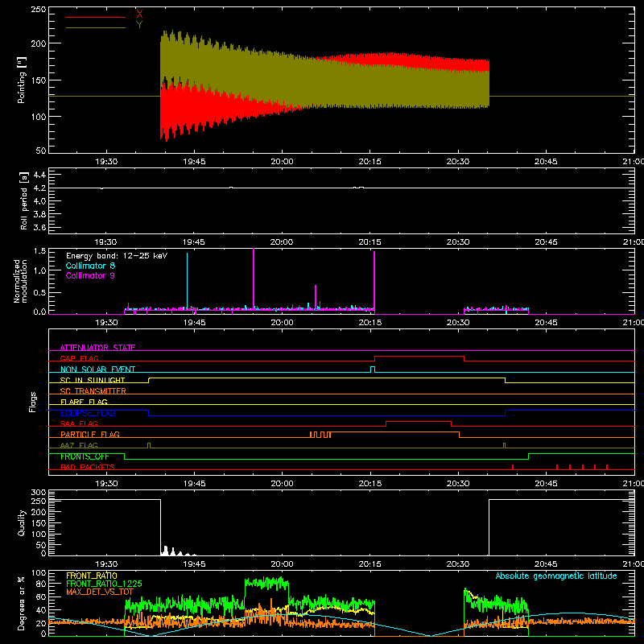This screenshot has height=644, width=644.
Task: Click the AAZ_FLAG label
Action: coord(79,445)
